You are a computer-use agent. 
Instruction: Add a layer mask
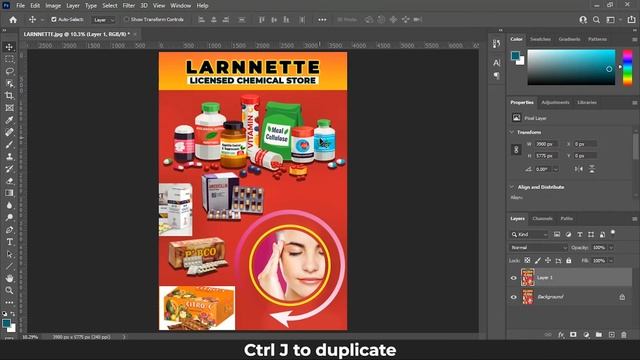pos(573,335)
